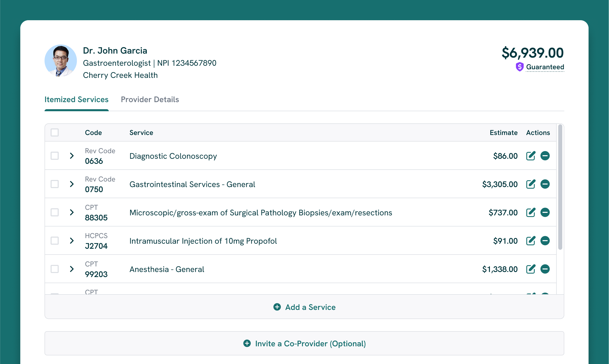Screen dimensions: 609x364
Task: Edit the Diagnostic Colonoscopy estimate
Action: click(x=531, y=156)
